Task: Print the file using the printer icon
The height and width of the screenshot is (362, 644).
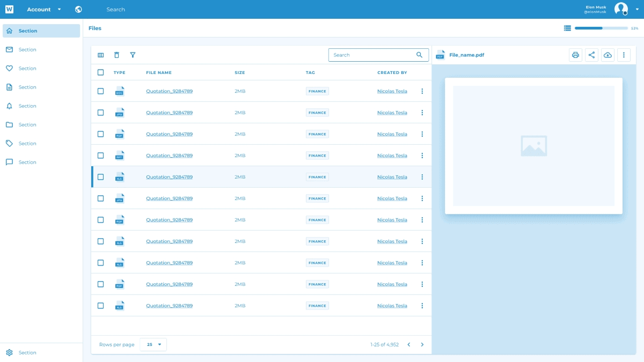Action: [x=575, y=55]
